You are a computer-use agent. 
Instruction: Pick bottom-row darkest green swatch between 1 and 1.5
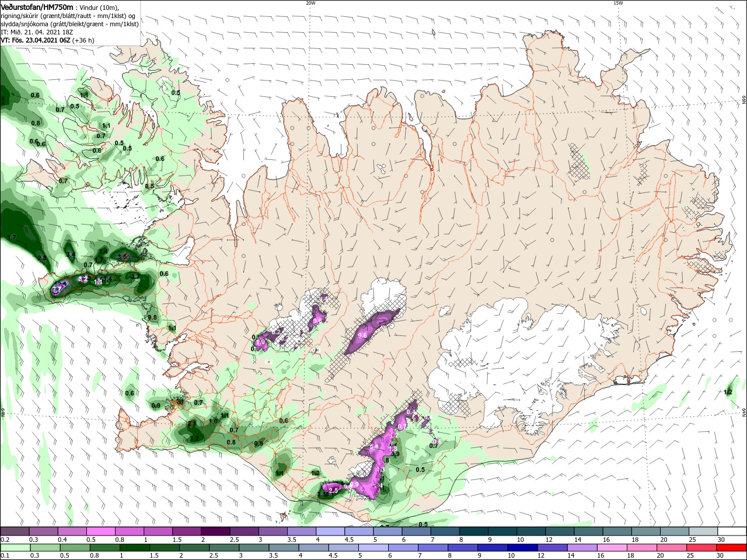click(x=135, y=548)
